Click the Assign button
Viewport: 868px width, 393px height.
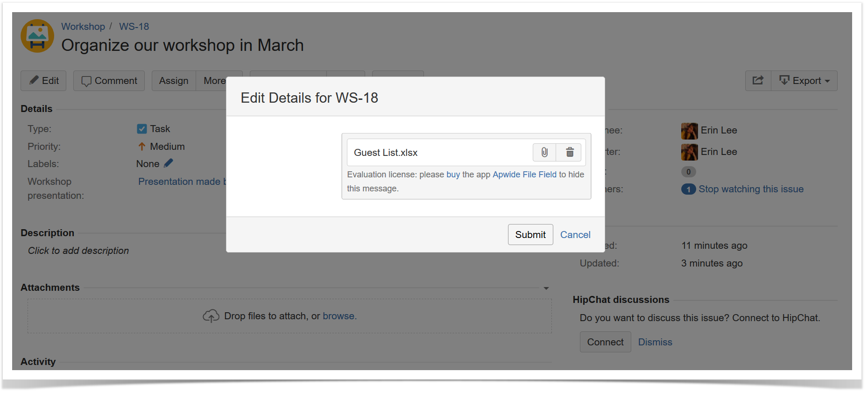174,81
